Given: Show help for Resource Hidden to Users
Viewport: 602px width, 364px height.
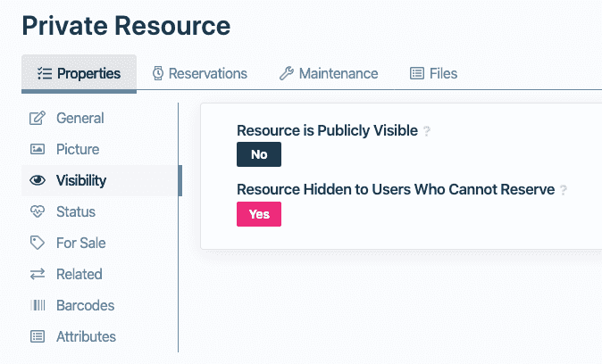Looking at the screenshot, I should coord(564,190).
